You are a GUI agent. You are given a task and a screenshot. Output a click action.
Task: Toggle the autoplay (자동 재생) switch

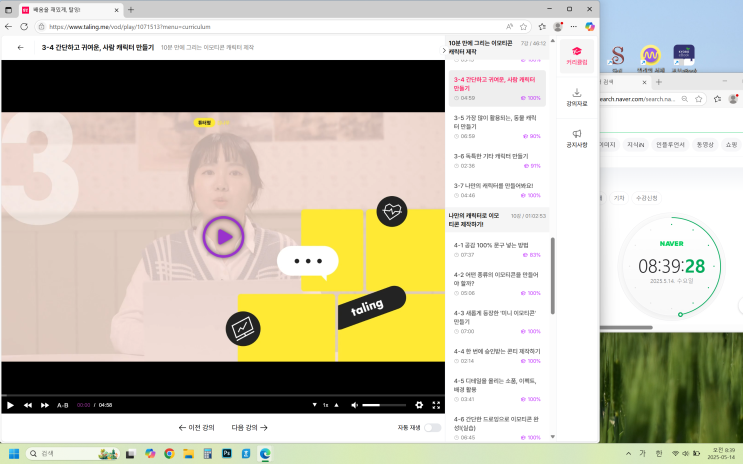click(x=432, y=428)
